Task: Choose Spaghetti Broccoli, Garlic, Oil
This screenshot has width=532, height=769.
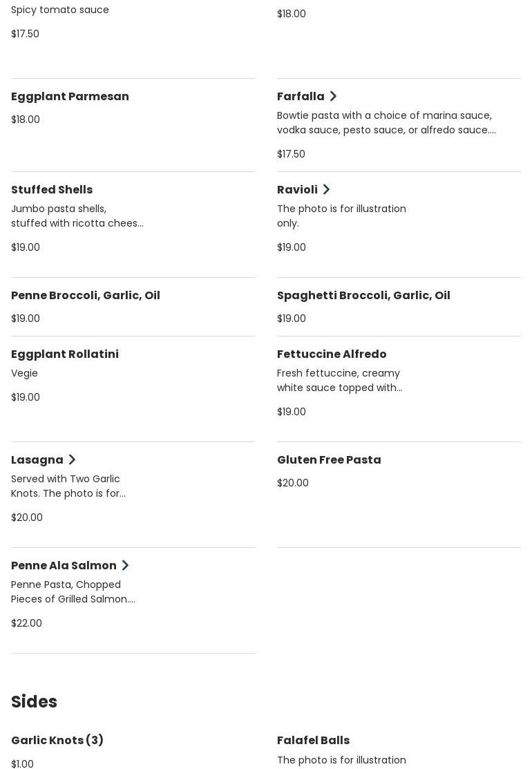Action: (x=363, y=295)
